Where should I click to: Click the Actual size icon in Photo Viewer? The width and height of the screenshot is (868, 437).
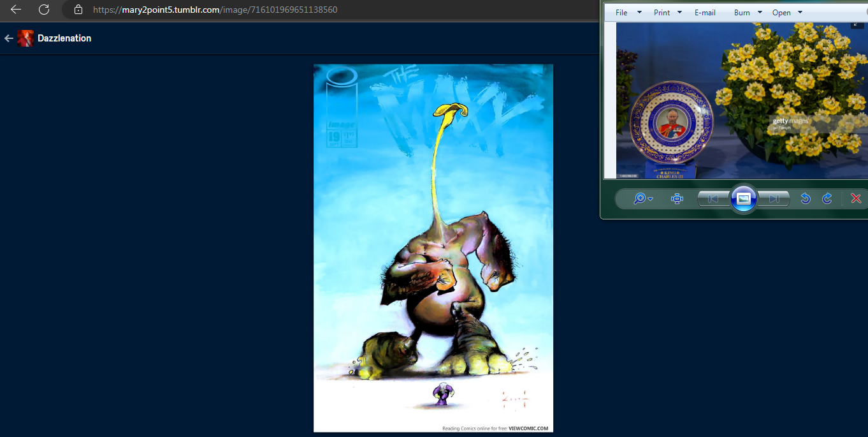pos(677,199)
